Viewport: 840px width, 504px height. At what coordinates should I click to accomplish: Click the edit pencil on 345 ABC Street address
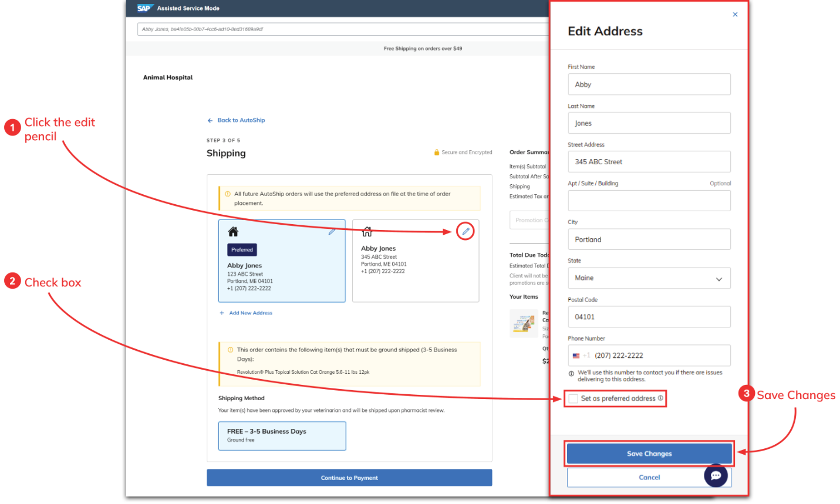tap(465, 231)
